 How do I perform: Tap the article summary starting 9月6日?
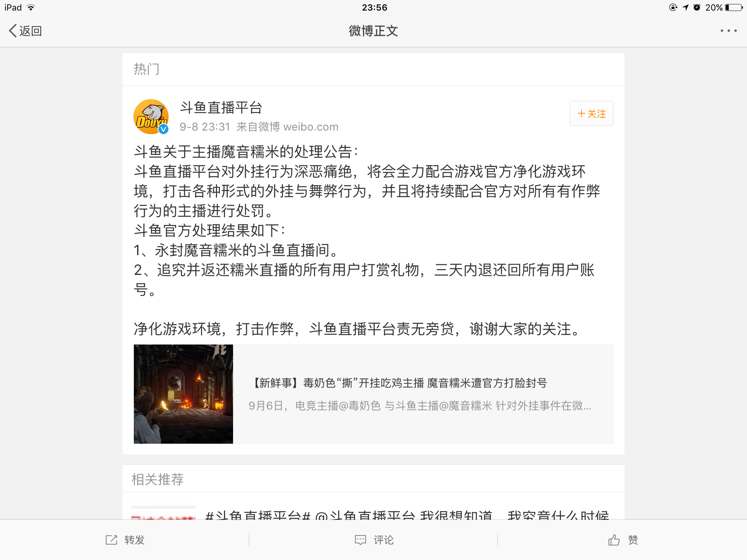pos(420,406)
